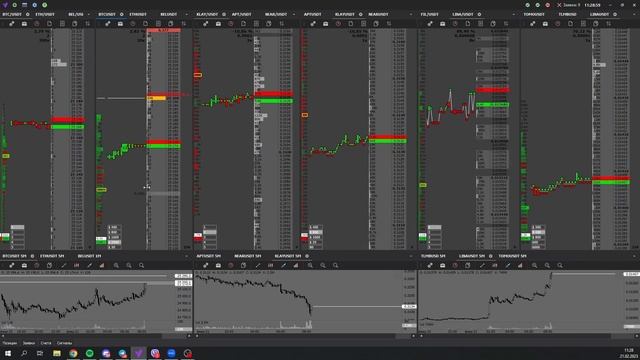
Task: Open tab list dropdown in BTCUSDT 5M panel
Action: 187,256
